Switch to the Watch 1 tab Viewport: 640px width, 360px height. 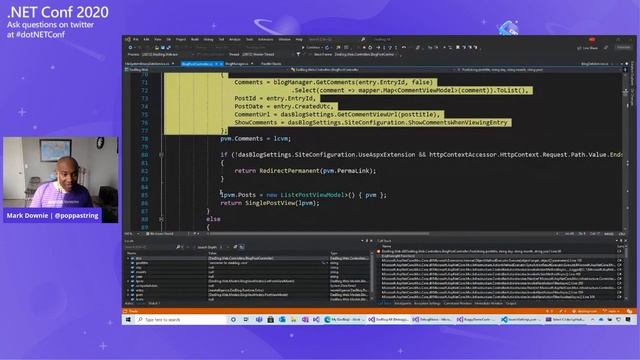(154, 304)
